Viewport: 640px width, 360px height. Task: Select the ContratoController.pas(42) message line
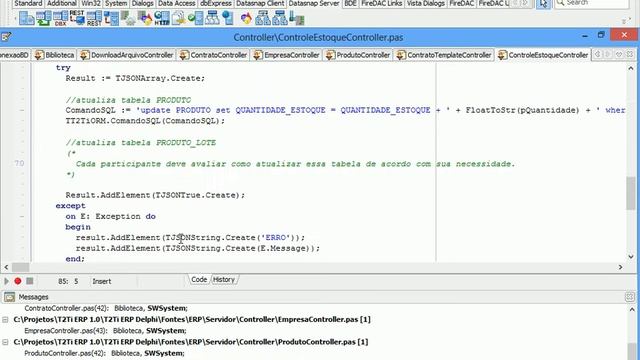[106, 308]
